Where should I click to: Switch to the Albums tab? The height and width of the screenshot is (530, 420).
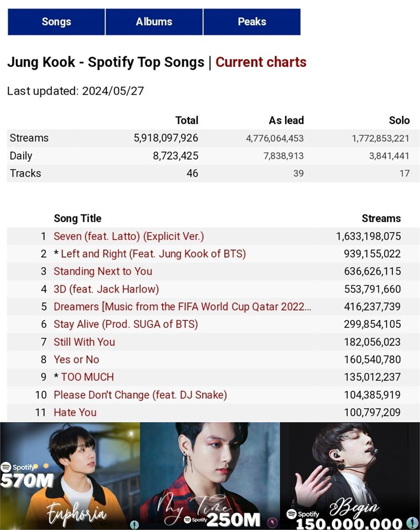154,22
